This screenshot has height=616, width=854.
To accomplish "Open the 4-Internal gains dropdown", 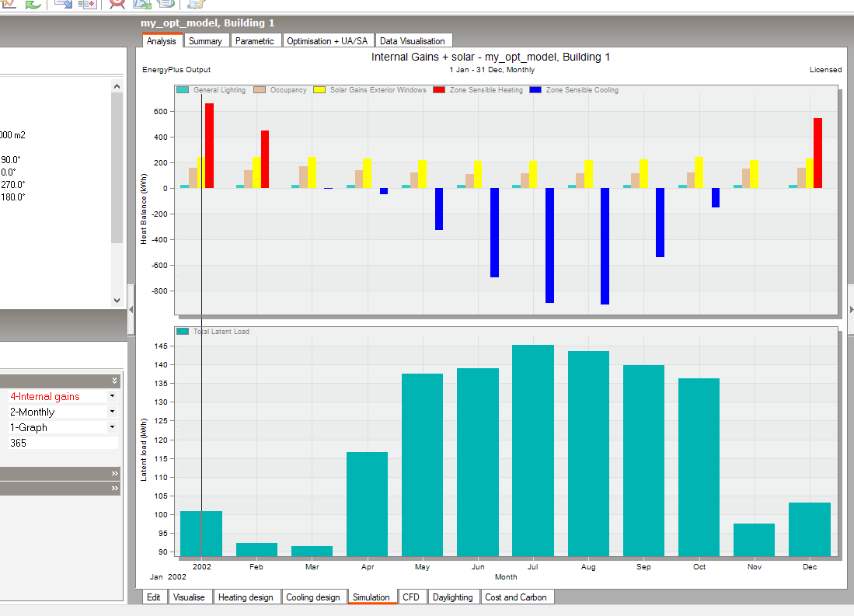I will pyautogui.click(x=112, y=396).
